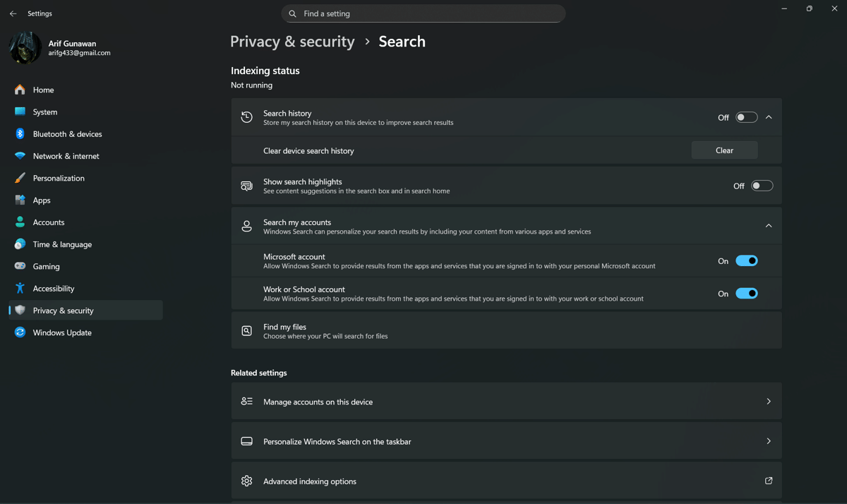The image size is (847, 504).
Task: Click the Personalization paintbrush icon
Action: (20, 178)
